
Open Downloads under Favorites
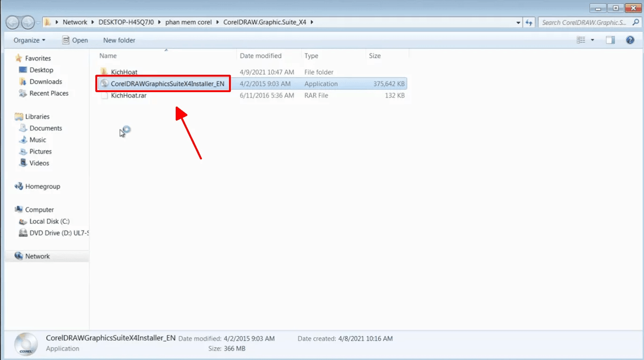coord(46,81)
